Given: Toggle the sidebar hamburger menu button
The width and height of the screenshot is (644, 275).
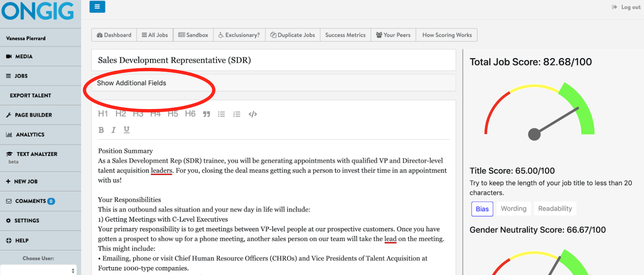Looking at the screenshot, I should (x=97, y=7).
